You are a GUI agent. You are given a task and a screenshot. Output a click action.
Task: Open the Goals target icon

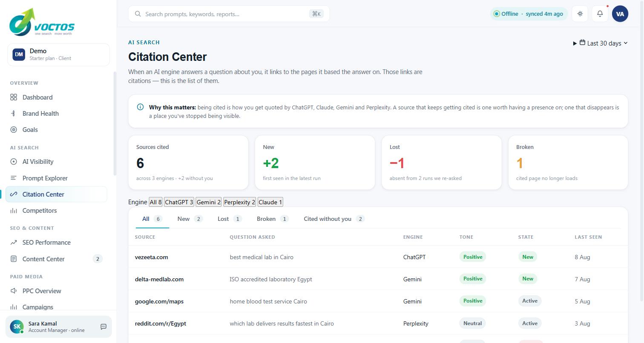[x=14, y=130]
